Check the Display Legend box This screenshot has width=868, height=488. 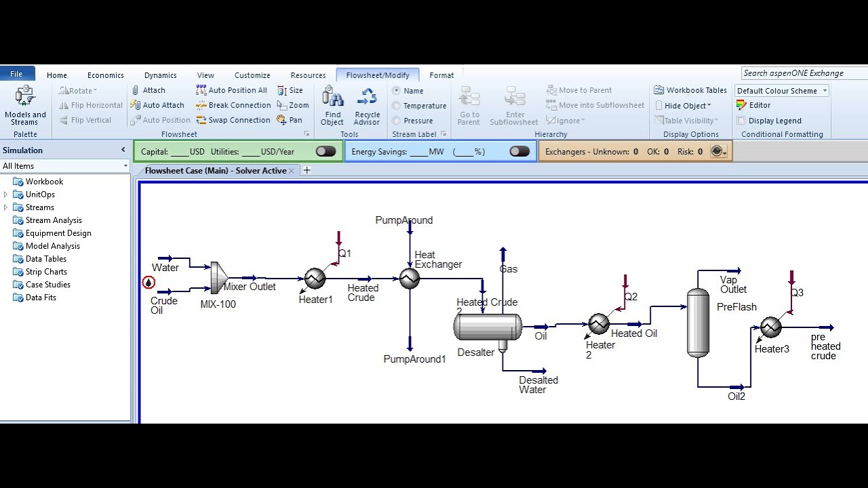tap(741, 121)
